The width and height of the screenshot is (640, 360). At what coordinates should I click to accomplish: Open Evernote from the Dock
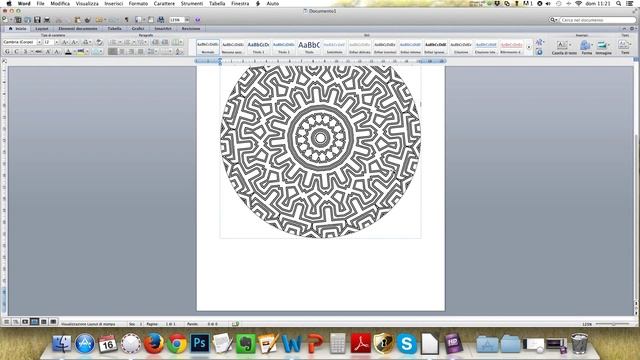246,343
